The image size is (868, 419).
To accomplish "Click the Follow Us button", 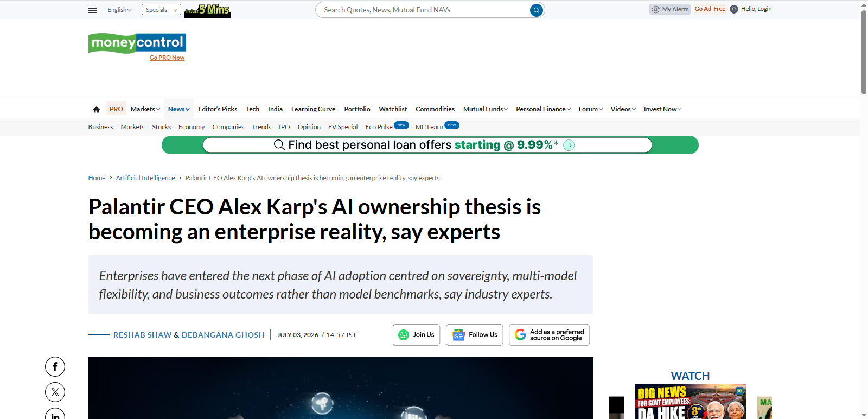I will [474, 335].
